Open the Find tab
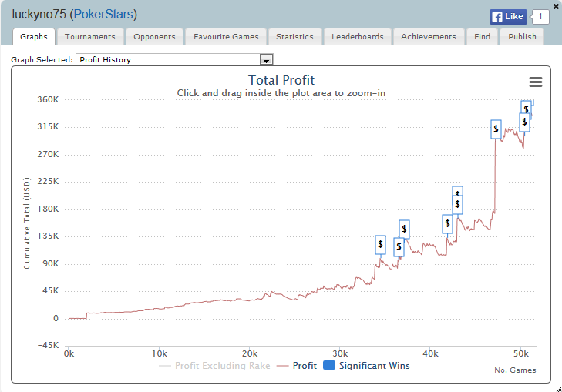562x392 pixels. [x=482, y=36]
